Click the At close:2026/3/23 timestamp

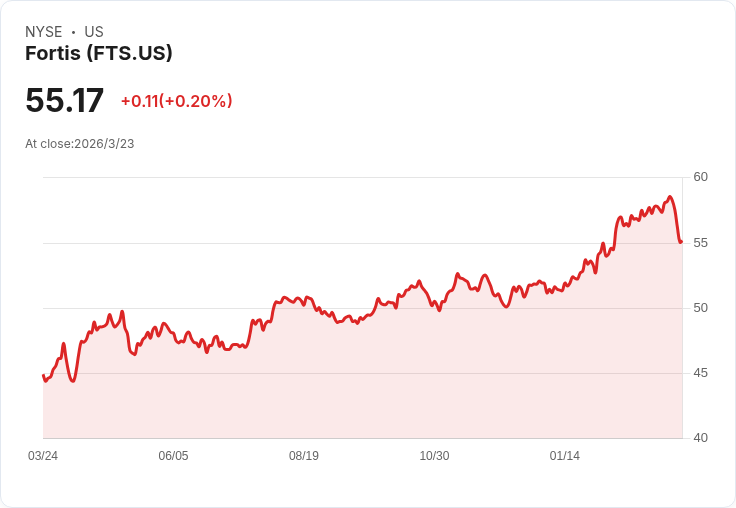pyautogui.click(x=80, y=144)
